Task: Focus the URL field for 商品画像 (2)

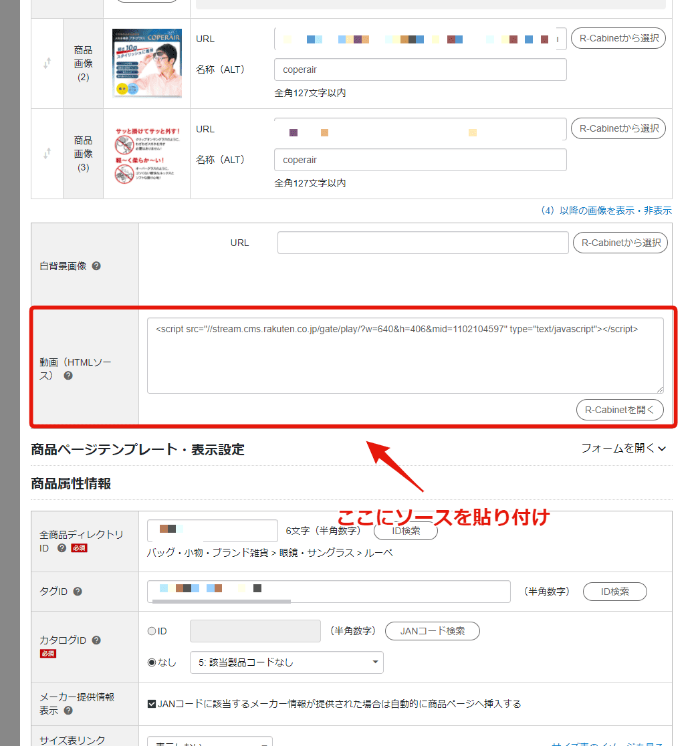Action: pyautogui.click(x=420, y=39)
